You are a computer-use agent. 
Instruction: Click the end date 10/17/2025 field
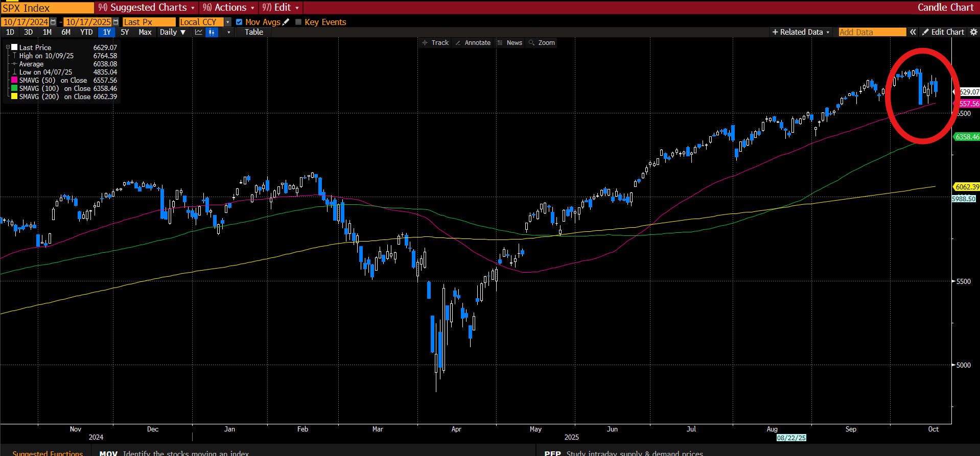(x=88, y=22)
